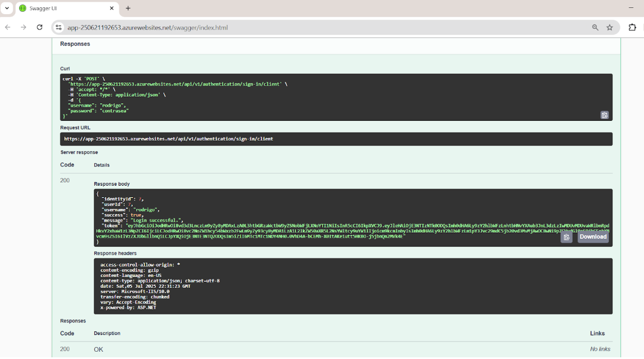The height and width of the screenshot is (359, 644).
Task: Click the curl command code block
Action: 336,97
